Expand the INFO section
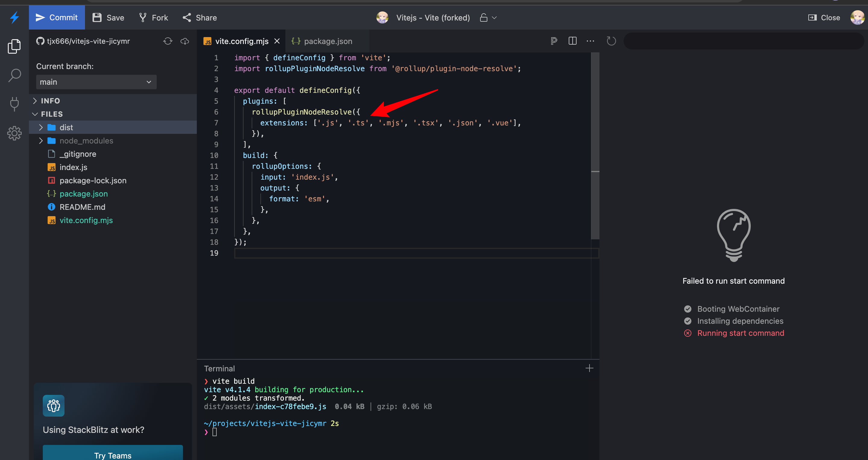 pos(113,101)
